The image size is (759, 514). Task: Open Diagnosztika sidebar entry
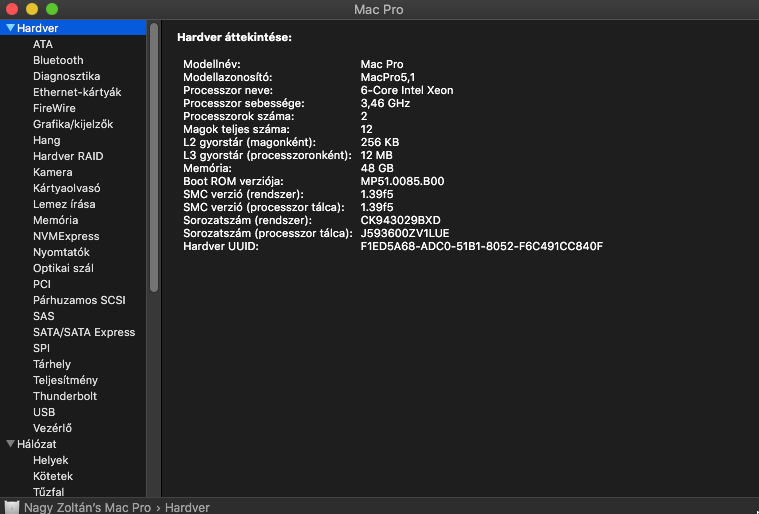point(66,76)
